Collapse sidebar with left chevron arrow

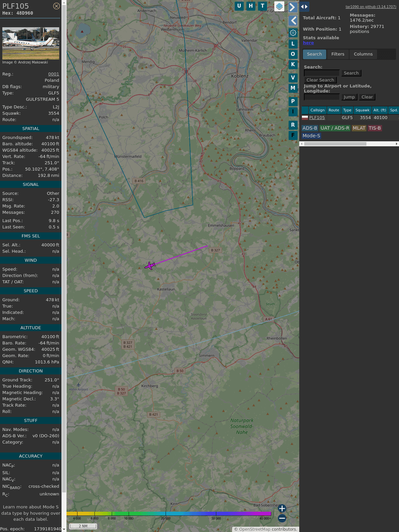pyautogui.click(x=293, y=21)
